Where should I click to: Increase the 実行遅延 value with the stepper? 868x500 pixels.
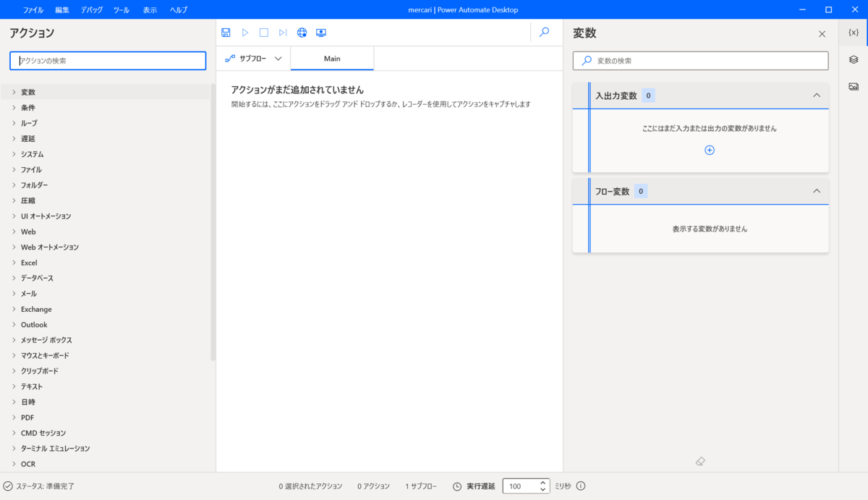pyautogui.click(x=542, y=482)
